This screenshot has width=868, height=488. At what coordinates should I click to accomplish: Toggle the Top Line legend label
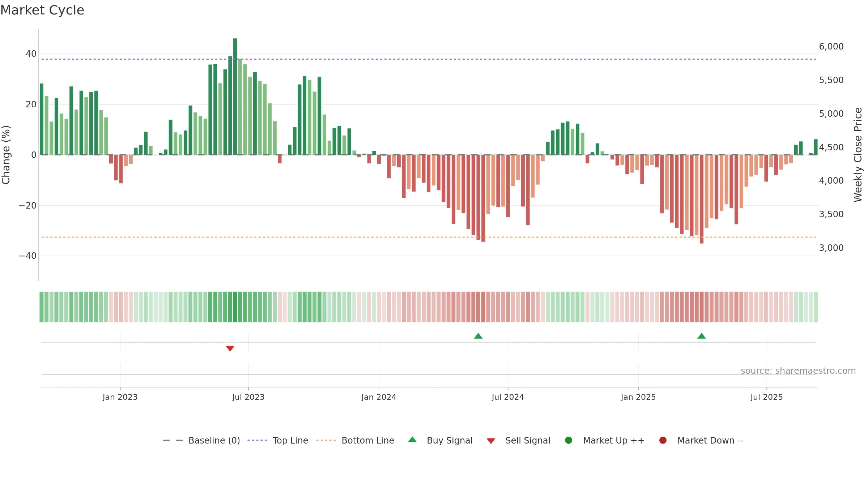290,440
